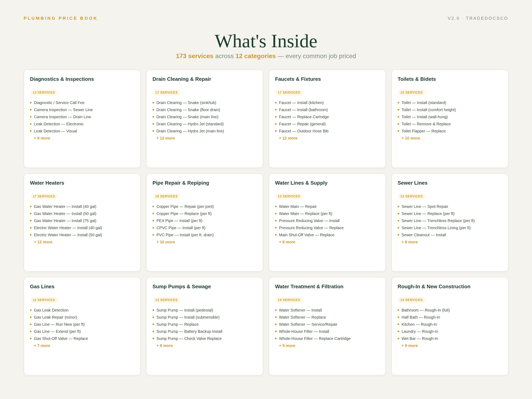Select Gas Leak Detection item
532x399 pixels.
click(x=51, y=310)
